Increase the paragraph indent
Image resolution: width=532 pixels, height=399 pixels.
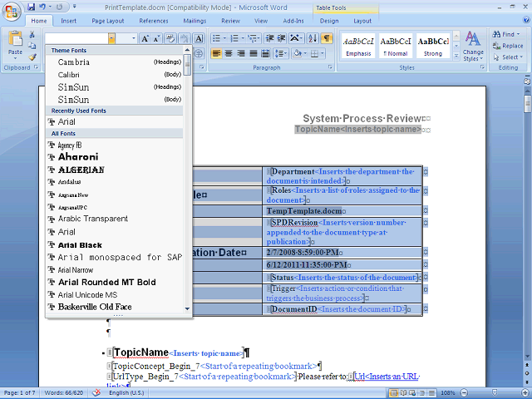(282, 38)
